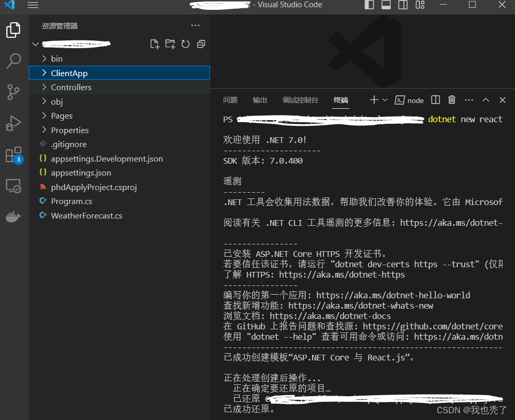Create a new folder in explorer
Image resolution: width=515 pixels, height=420 pixels.
coord(170,44)
